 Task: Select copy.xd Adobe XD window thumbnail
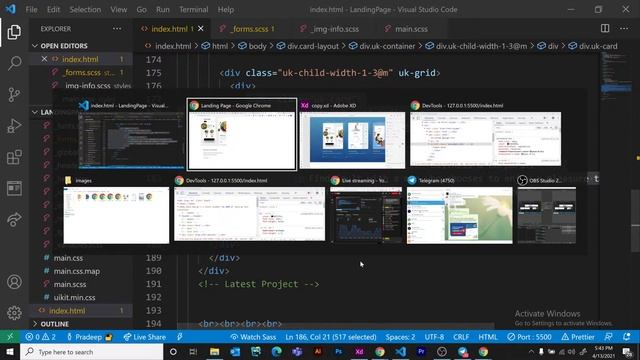tap(353, 134)
